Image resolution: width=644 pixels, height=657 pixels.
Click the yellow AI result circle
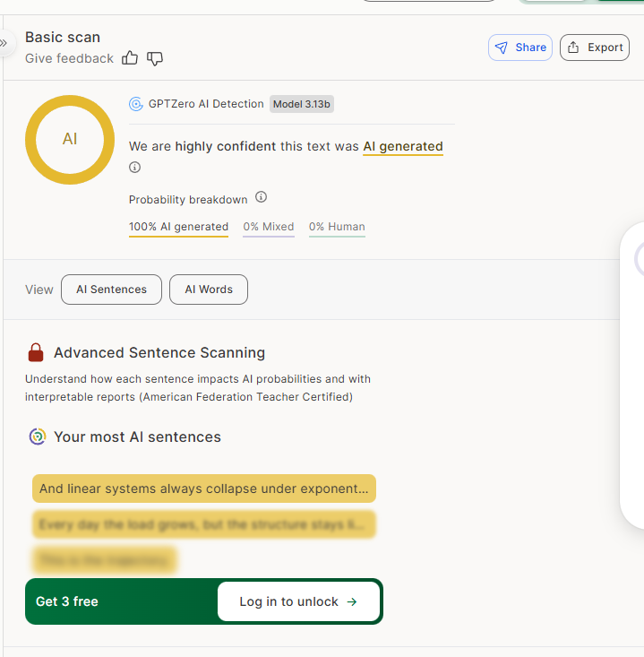pyautogui.click(x=70, y=140)
